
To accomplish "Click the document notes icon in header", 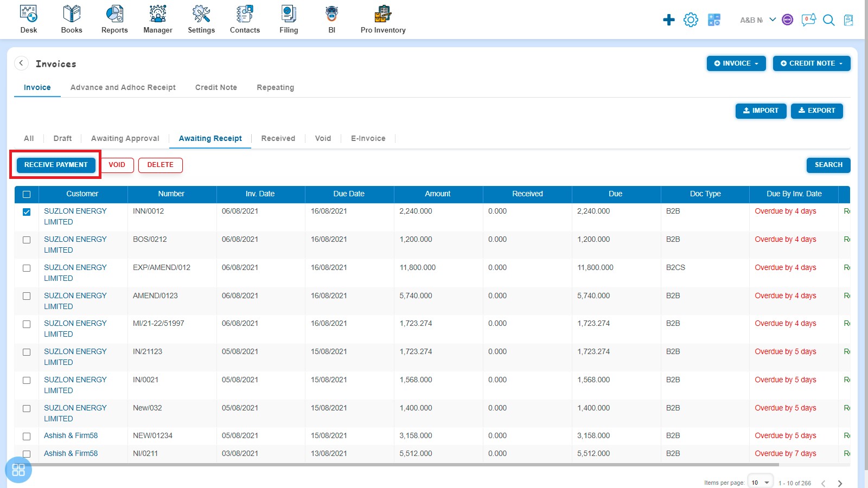I will pos(848,20).
